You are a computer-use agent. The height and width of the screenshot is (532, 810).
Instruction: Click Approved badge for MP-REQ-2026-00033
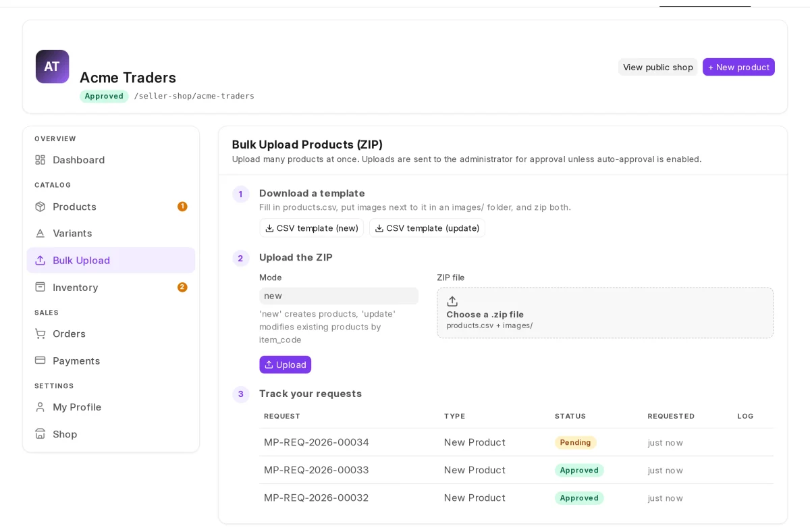(x=579, y=470)
